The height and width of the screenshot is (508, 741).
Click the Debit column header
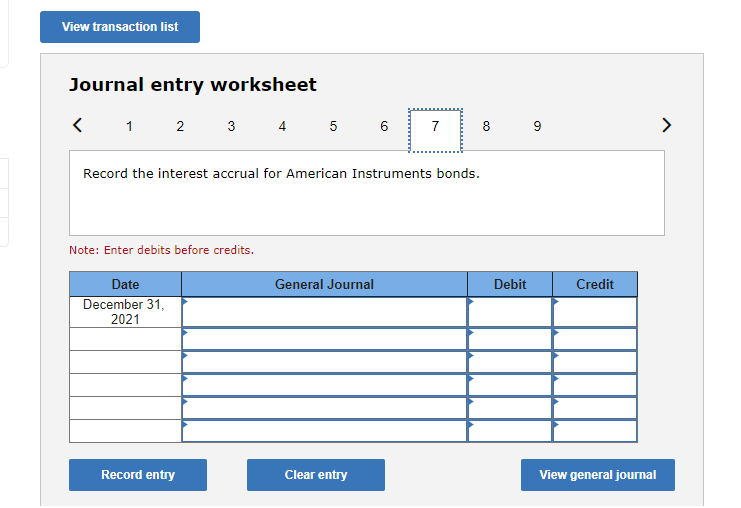tap(510, 284)
